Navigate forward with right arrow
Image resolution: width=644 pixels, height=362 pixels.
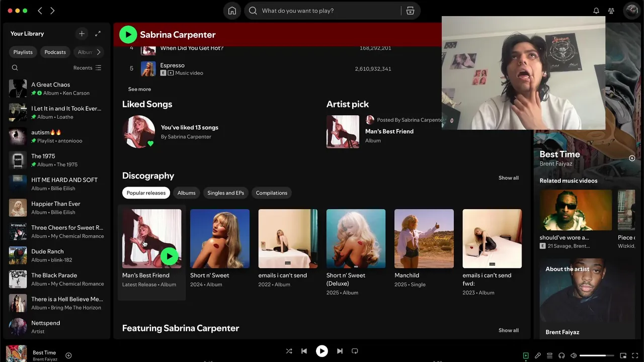pyautogui.click(x=52, y=11)
